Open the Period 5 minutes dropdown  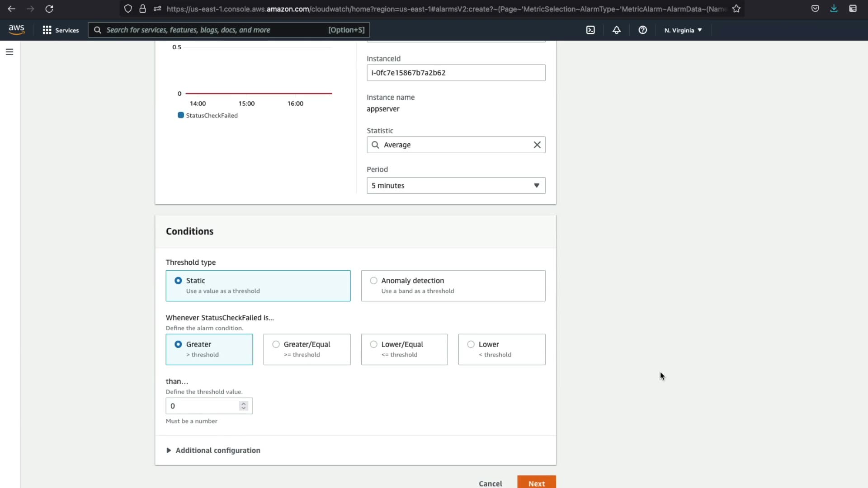pyautogui.click(x=456, y=185)
